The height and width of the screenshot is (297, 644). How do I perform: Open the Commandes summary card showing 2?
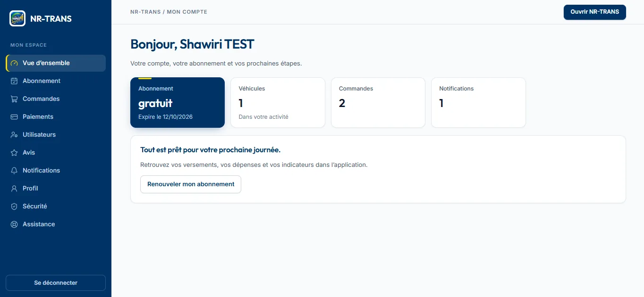click(x=378, y=102)
